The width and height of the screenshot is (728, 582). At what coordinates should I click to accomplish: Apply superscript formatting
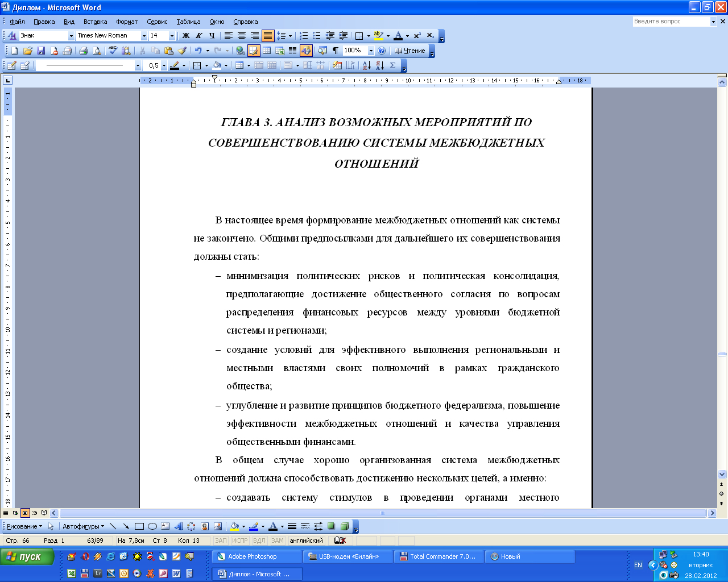417,36
